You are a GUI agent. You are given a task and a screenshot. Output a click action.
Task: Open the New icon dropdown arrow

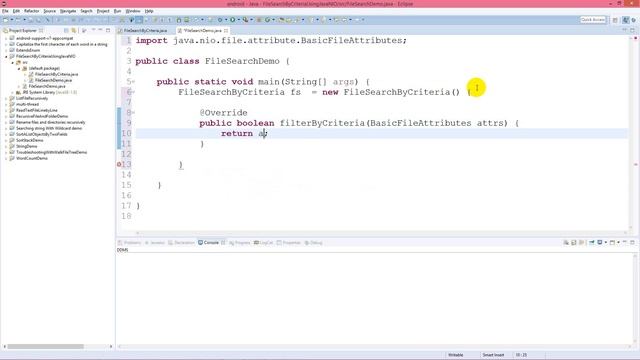[x=11, y=20]
